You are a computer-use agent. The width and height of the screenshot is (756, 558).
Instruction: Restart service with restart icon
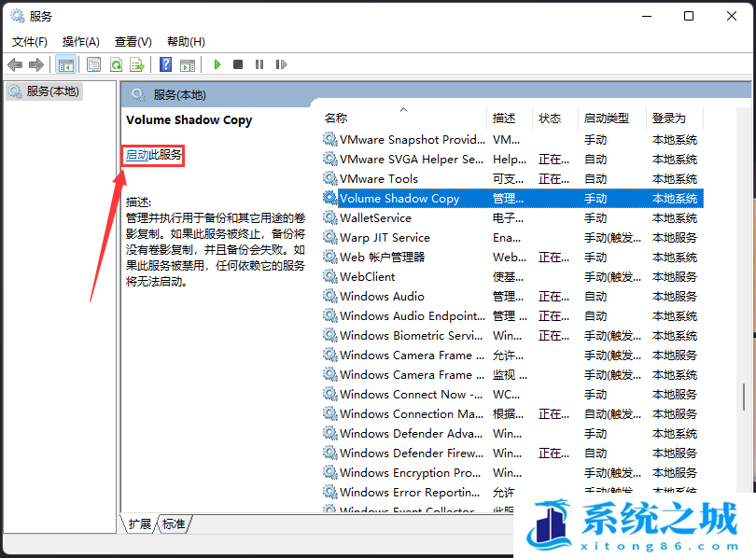(281, 64)
